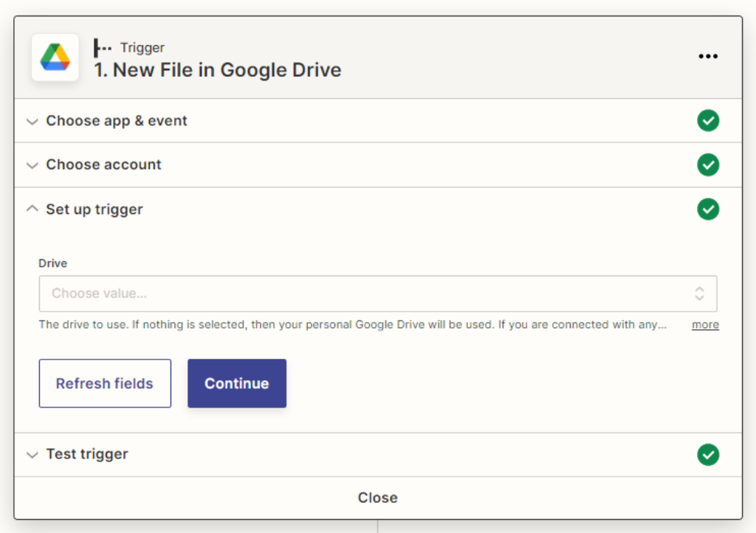This screenshot has height=533, width=756.
Task: Open the Drive dropdown arrows
Action: click(x=699, y=294)
